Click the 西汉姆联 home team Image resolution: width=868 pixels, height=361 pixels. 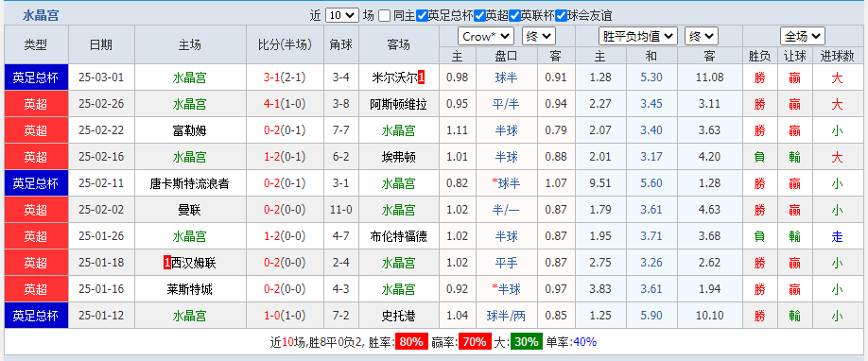click(193, 263)
